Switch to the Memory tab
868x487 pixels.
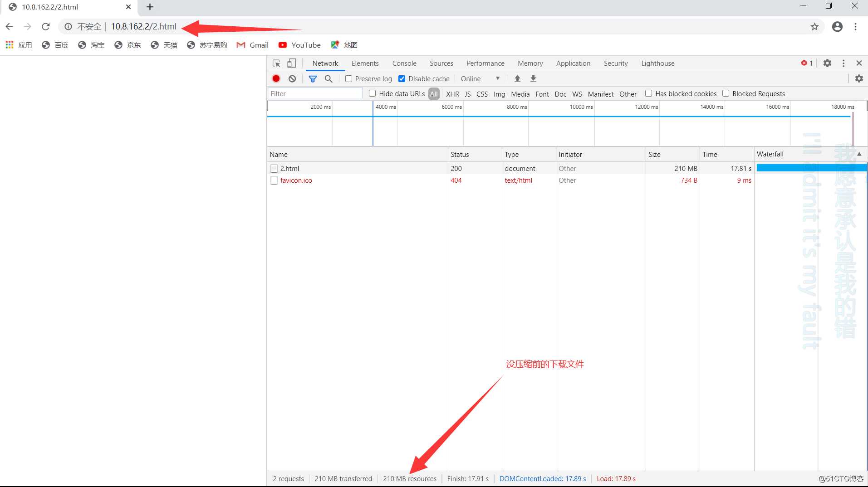(530, 63)
